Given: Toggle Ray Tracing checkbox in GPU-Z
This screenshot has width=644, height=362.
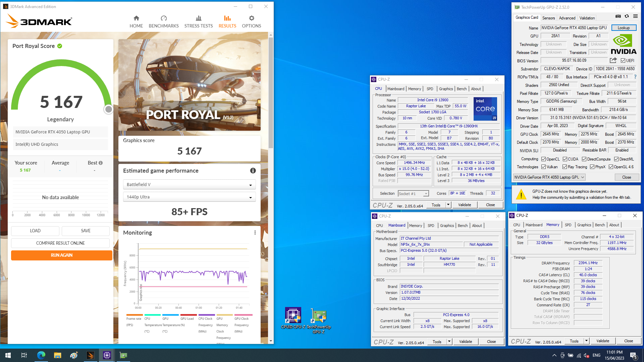Looking at the screenshot, I should tap(565, 167).
